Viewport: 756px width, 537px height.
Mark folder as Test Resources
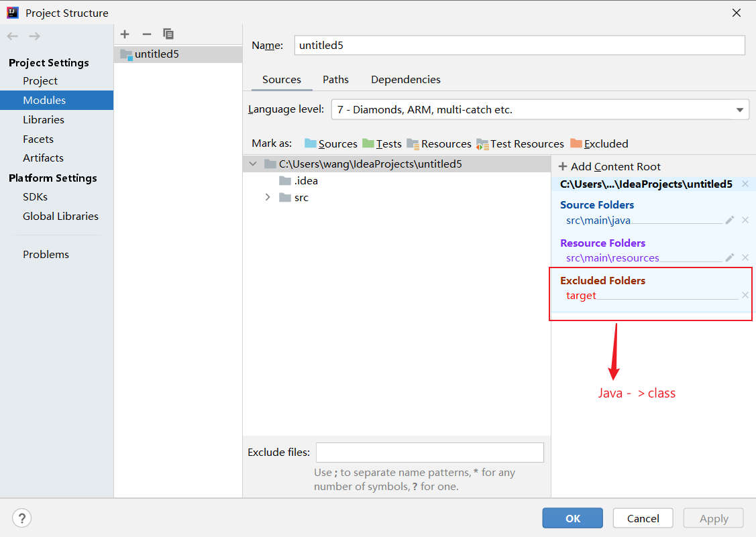[520, 143]
